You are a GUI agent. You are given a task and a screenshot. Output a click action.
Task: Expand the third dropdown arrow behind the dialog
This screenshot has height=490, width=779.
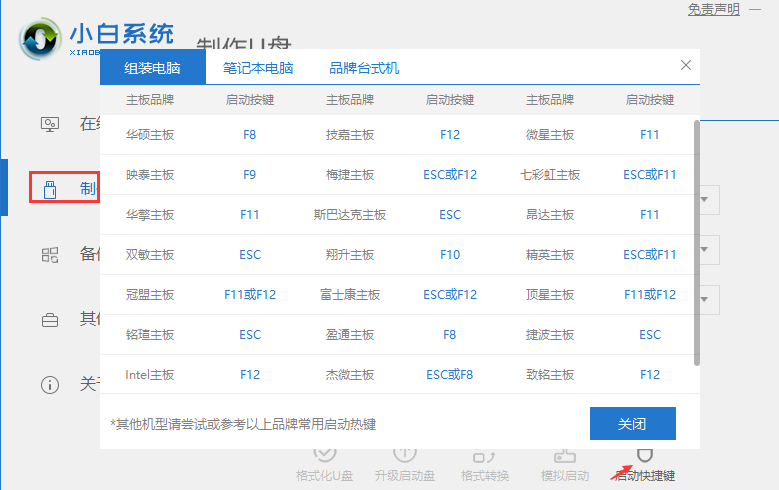[708, 298]
